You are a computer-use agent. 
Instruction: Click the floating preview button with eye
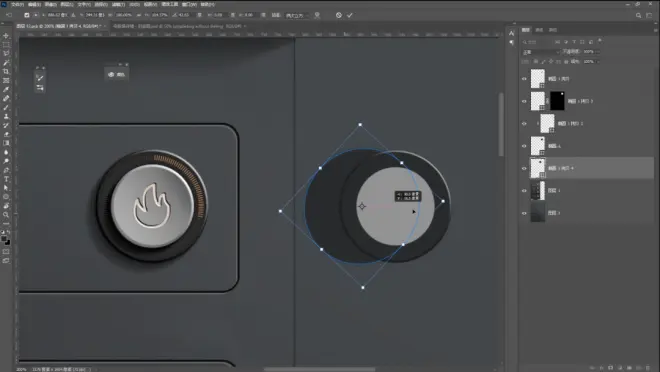(x=117, y=74)
